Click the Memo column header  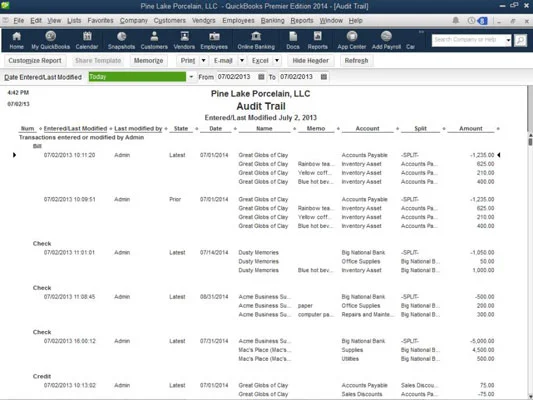click(x=316, y=128)
